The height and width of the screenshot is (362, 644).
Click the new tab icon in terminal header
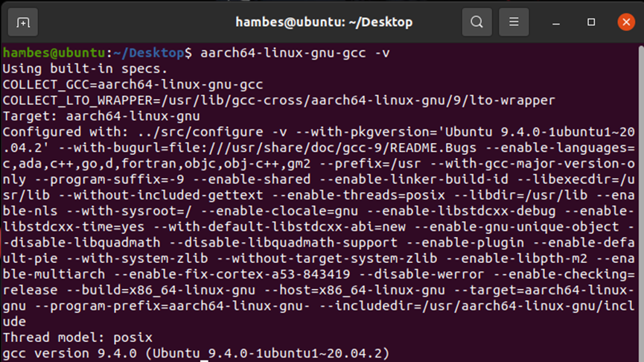pyautogui.click(x=23, y=22)
